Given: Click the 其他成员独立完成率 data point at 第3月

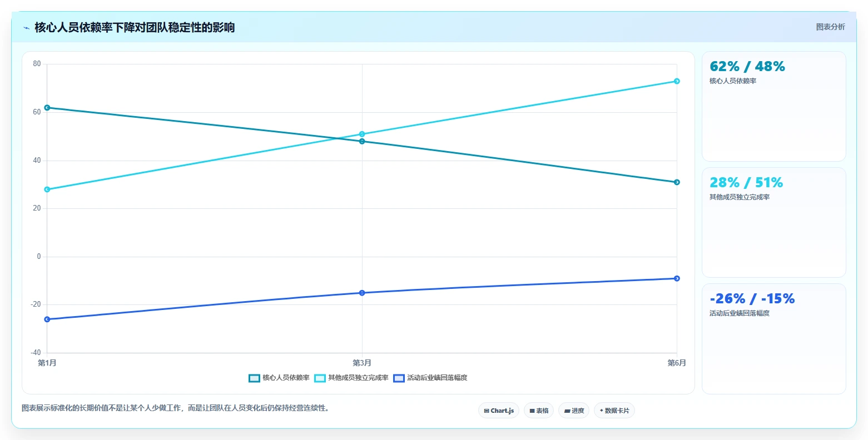Looking at the screenshot, I should 362,134.
